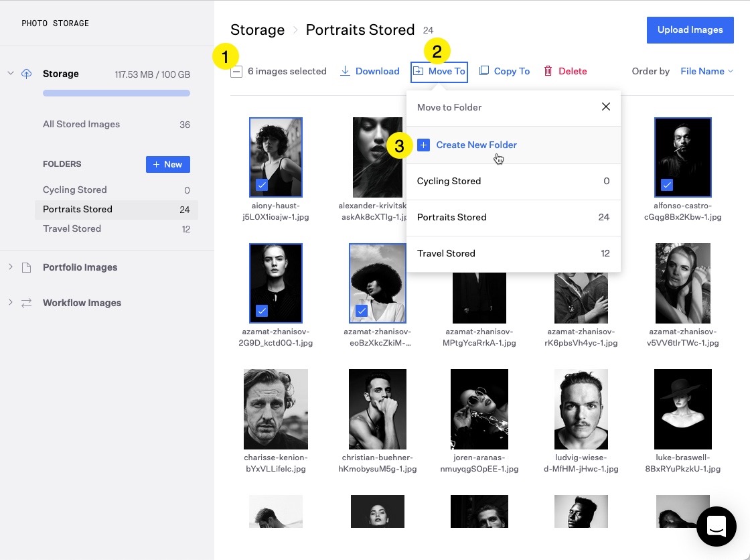Deselect all using the 6 images selected checkbox
Image resolution: width=750 pixels, height=560 pixels.
pos(236,72)
